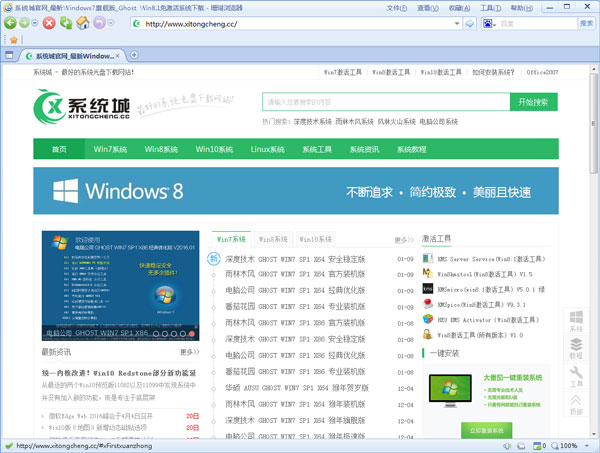Expand the address bar URL dropdown
The width and height of the screenshot is (600, 453).
[x=457, y=24]
